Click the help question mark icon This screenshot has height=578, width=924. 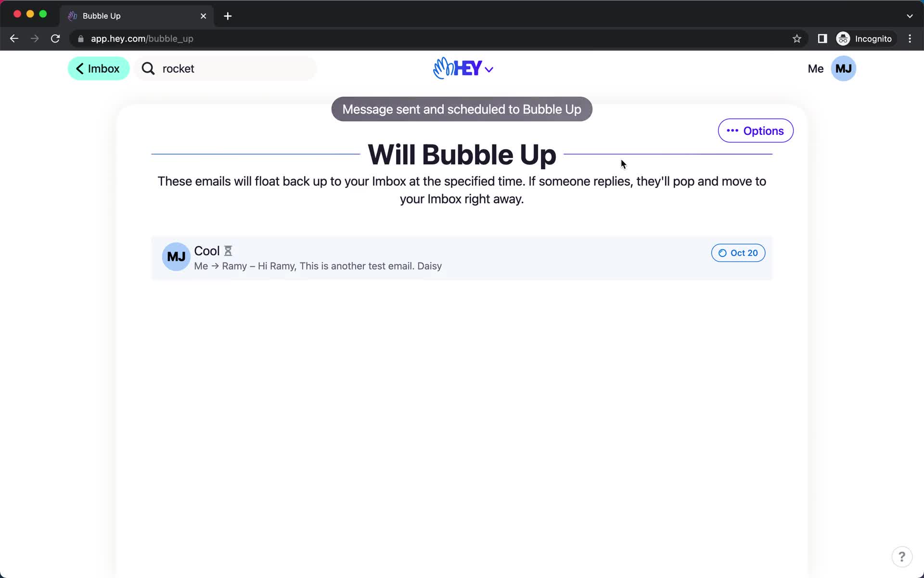click(902, 557)
